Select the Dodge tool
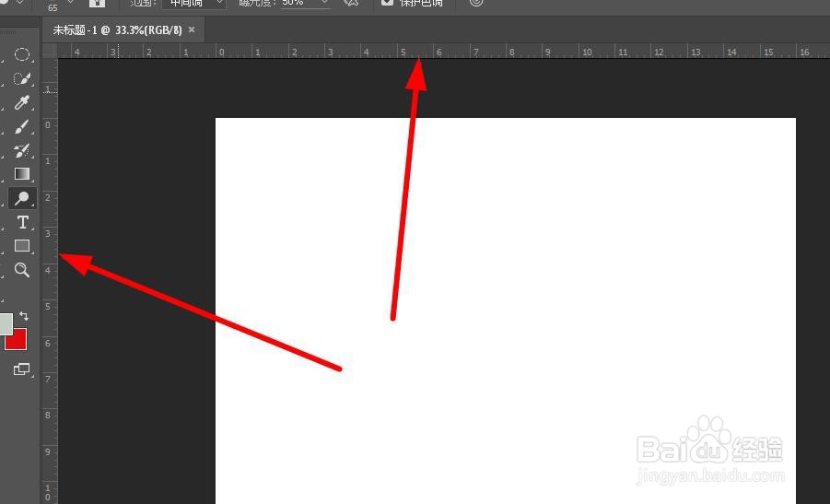This screenshot has width=830, height=504. point(22,198)
